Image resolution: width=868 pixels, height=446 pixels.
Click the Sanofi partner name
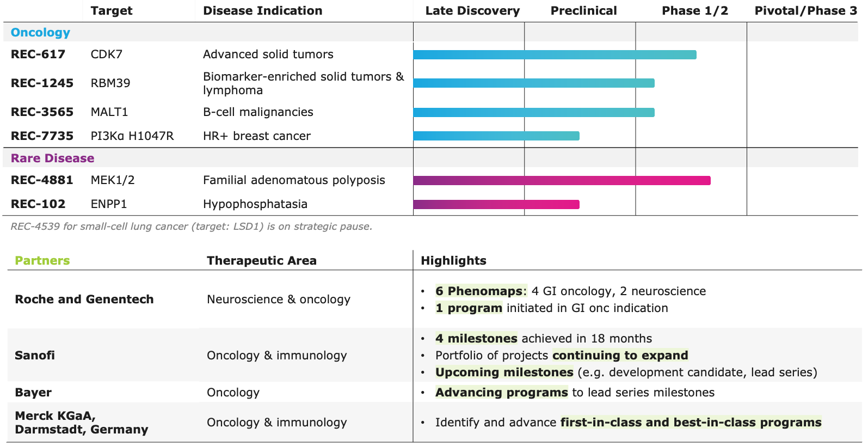pos(35,356)
